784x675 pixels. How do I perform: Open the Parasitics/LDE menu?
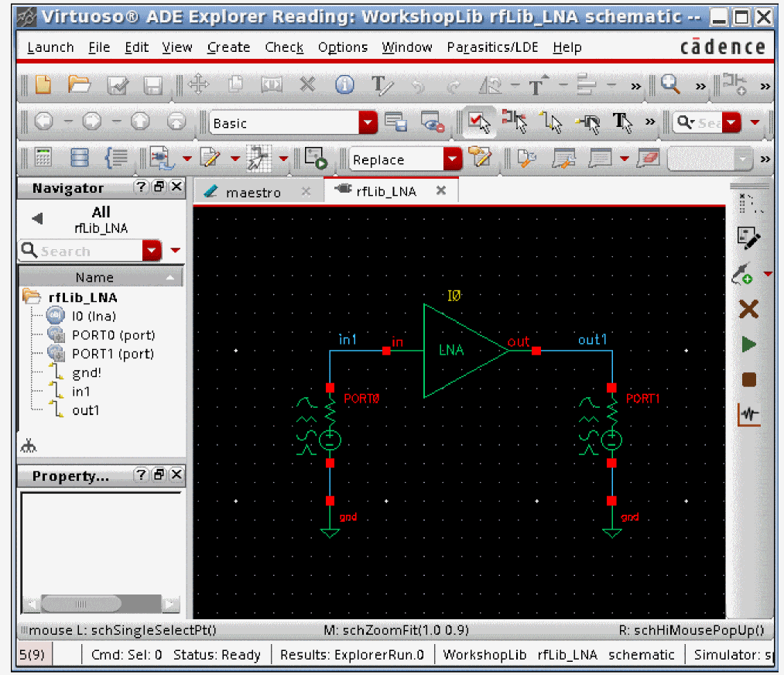(493, 47)
